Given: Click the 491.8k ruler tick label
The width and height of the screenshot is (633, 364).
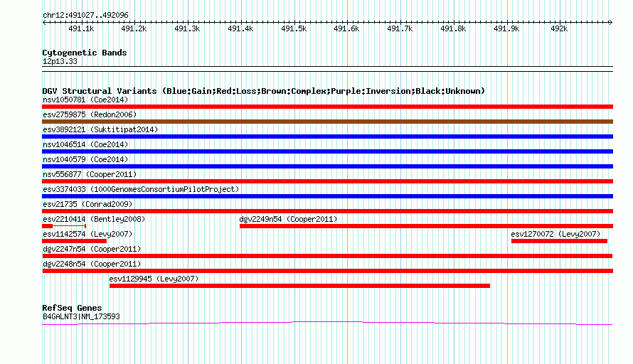Looking at the screenshot, I should tap(453, 28).
